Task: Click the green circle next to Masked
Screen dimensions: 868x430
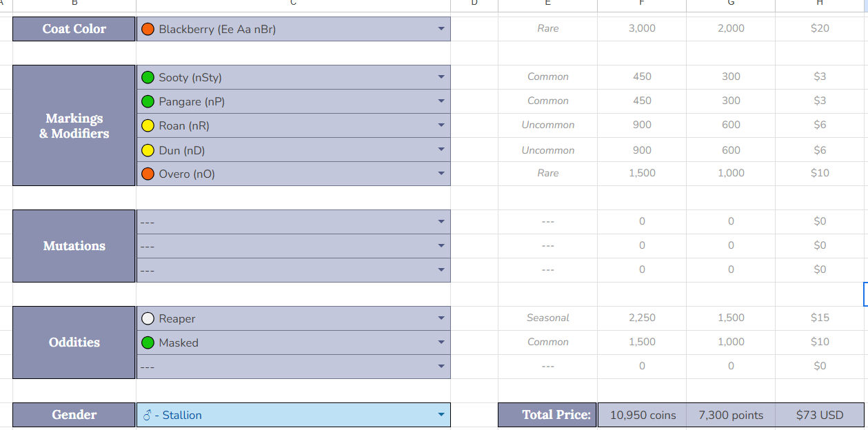Action: [x=148, y=342]
